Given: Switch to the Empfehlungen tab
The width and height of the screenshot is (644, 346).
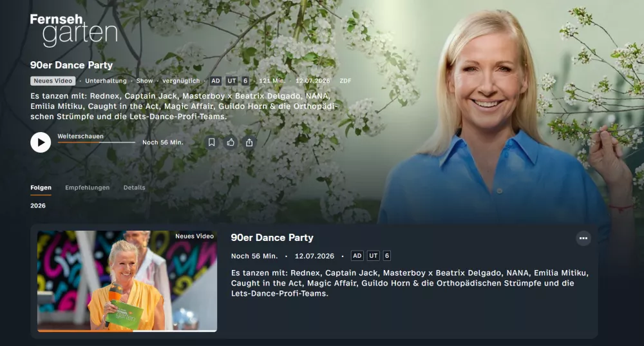Looking at the screenshot, I should coord(88,187).
